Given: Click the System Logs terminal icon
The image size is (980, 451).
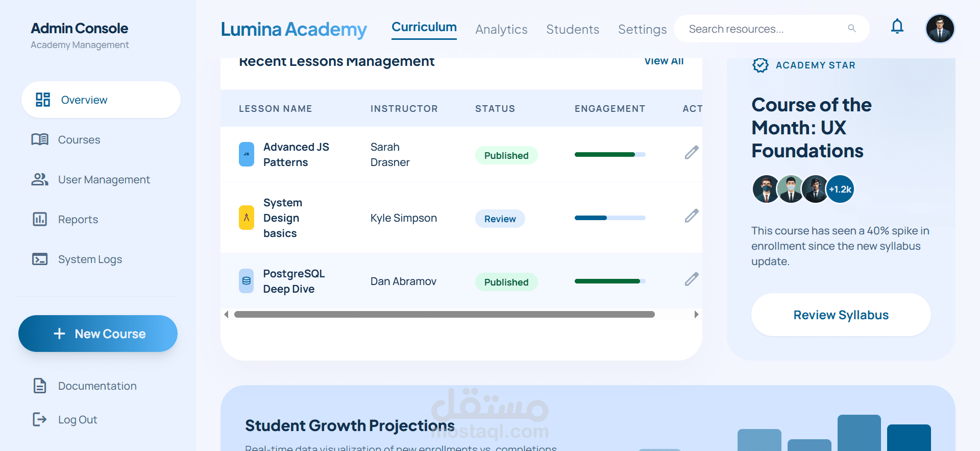Looking at the screenshot, I should click(40, 259).
